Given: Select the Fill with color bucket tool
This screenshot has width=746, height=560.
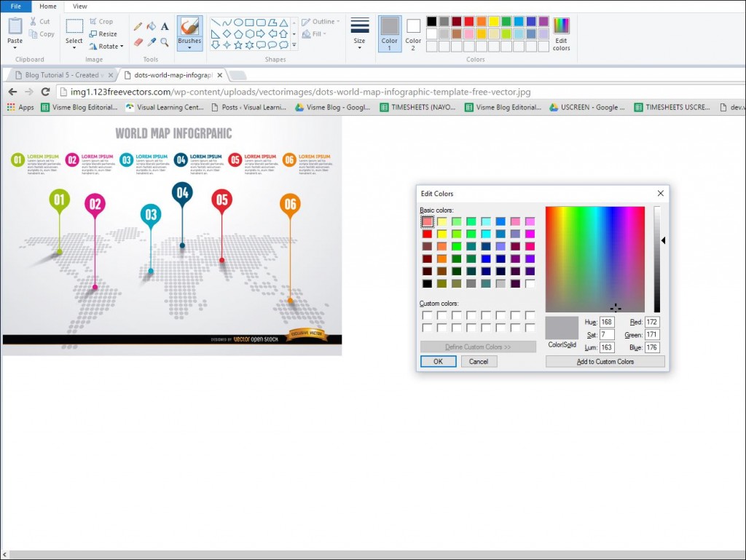Looking at the screenshot, I should (x=152, y=26).
